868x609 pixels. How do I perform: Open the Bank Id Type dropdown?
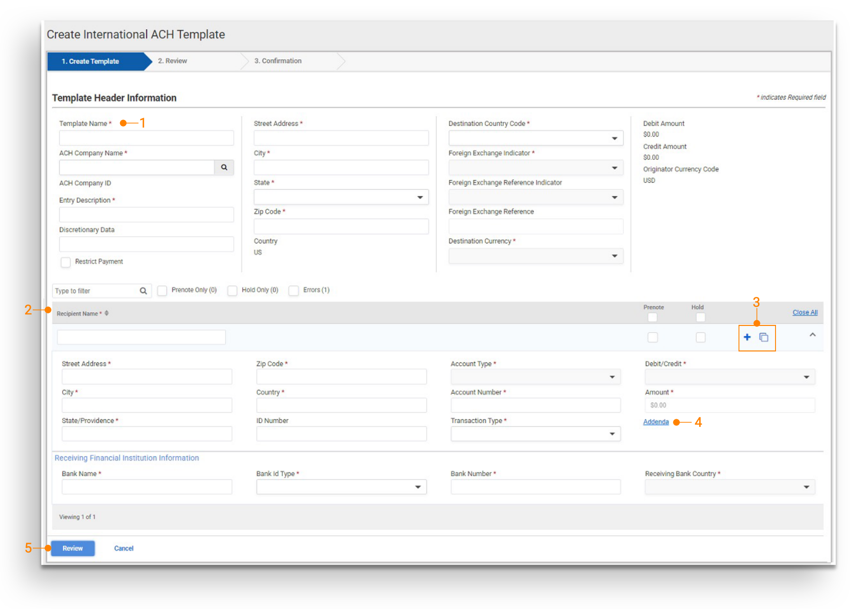pos(341,487)
